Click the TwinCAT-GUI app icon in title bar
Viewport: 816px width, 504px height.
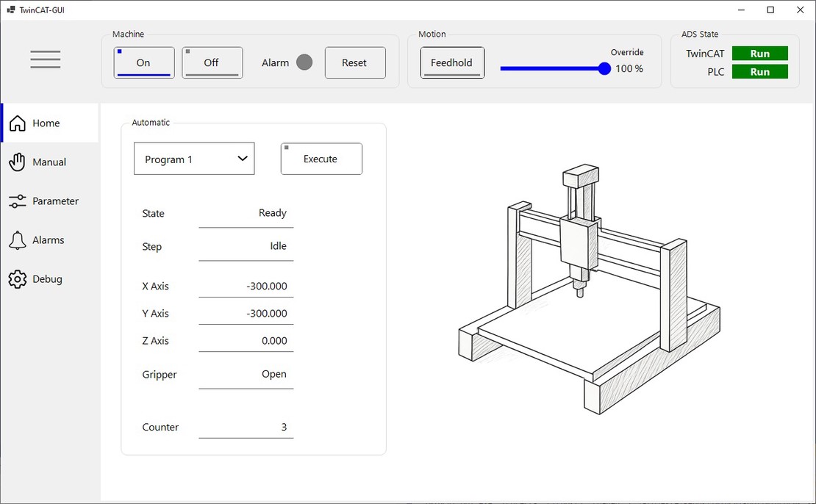[x=11, y=10]
